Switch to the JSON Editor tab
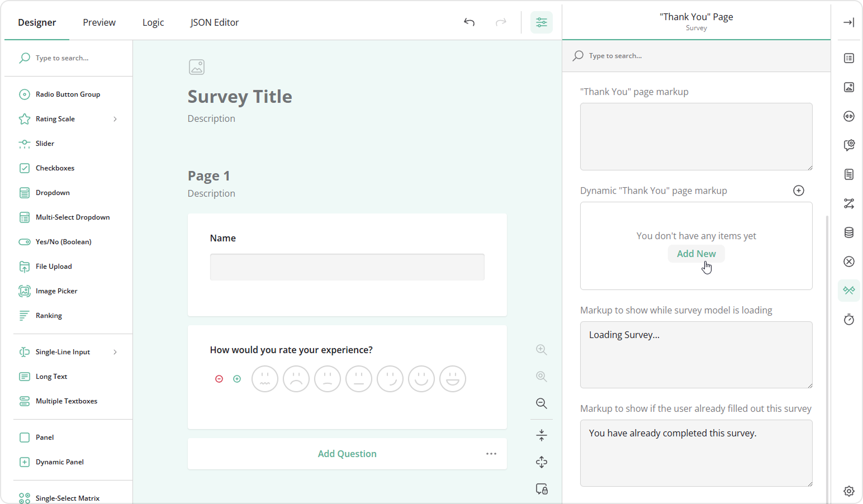The width and height of the screenshot is (863, 504). (x=214, y=22)
